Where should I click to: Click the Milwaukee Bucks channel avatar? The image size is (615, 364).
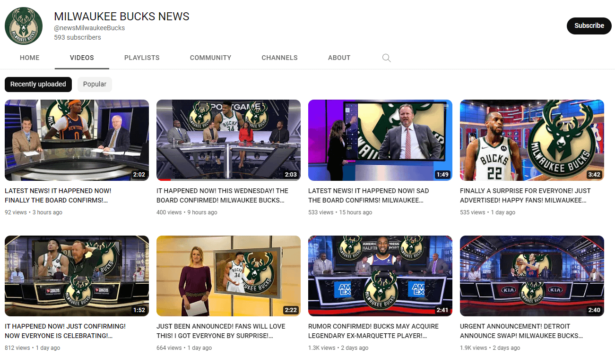24,26
